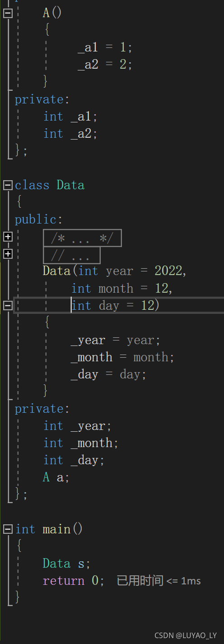Screen dimensions: 224x644
Task: Click the declaration int _a2;
Action: [70, 134]
